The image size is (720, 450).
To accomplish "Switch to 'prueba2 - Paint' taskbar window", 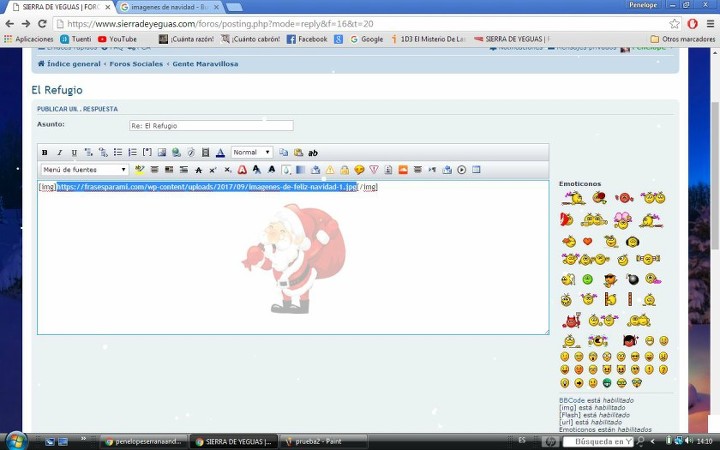I will 323,442.
